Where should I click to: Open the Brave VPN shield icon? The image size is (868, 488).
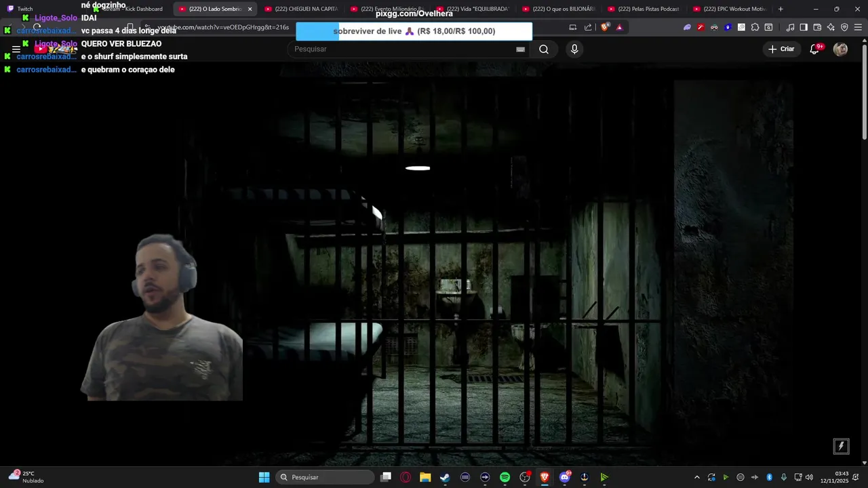click(844, 27)
